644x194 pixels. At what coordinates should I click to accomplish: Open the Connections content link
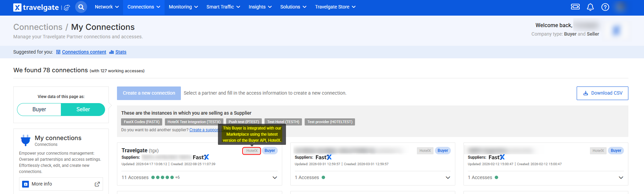(84, 52)
